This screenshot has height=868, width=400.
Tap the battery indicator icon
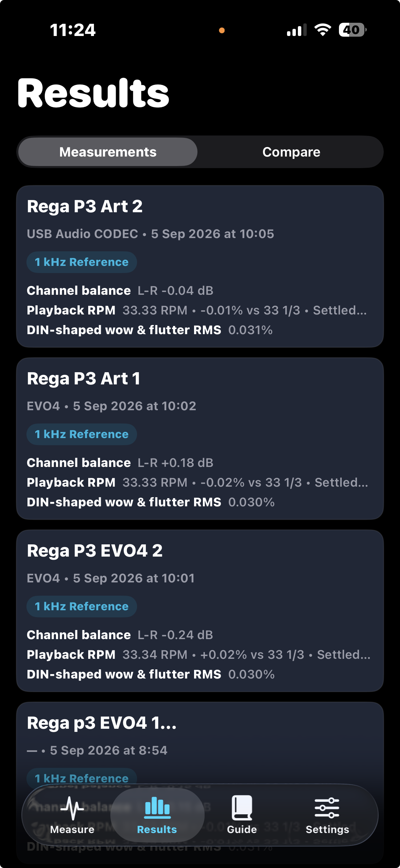pyautogui.click(x=353, y=30)
